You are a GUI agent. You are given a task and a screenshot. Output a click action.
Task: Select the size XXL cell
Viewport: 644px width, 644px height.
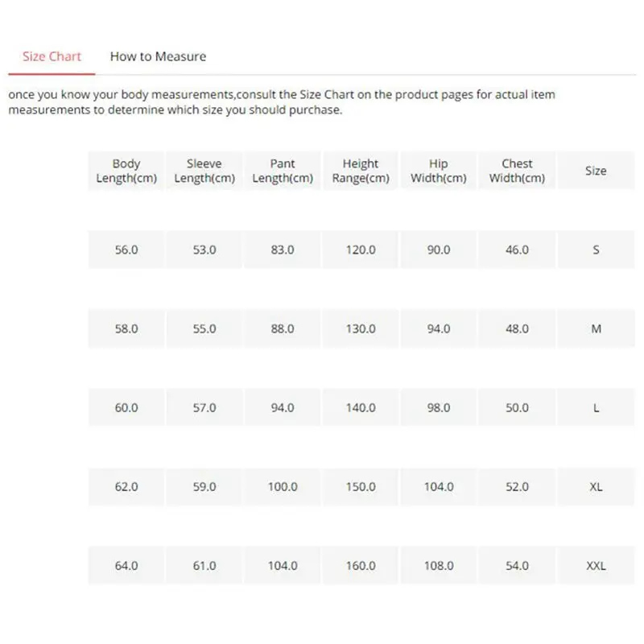(x=596, y=566)
